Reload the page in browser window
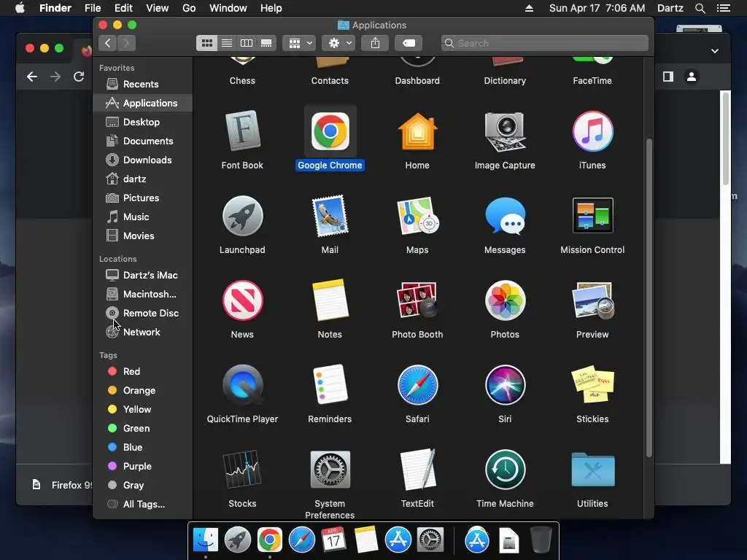 click(79, 77)
